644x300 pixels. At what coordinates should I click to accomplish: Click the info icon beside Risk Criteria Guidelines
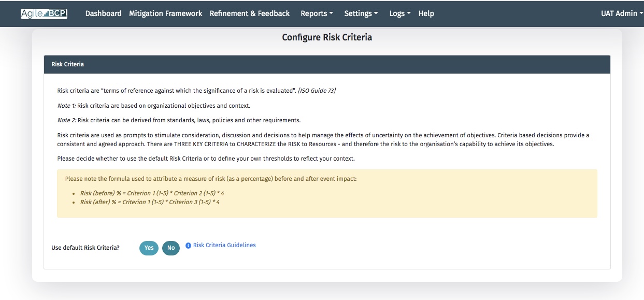coord(188,246)
